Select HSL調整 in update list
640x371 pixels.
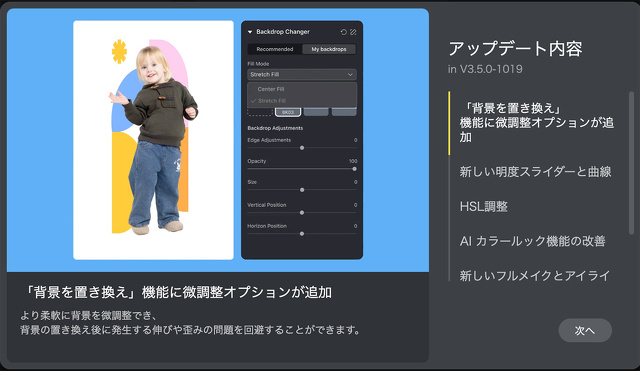484,207
